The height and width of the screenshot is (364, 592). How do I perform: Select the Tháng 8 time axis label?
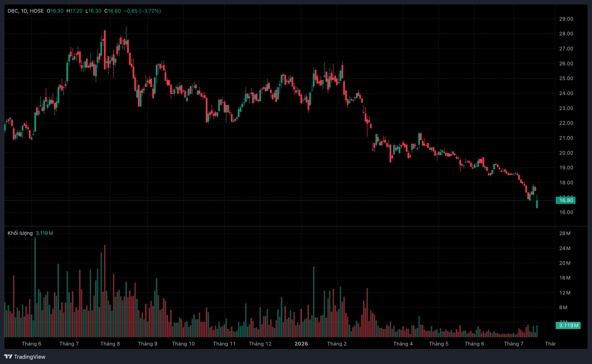point(110,343)
